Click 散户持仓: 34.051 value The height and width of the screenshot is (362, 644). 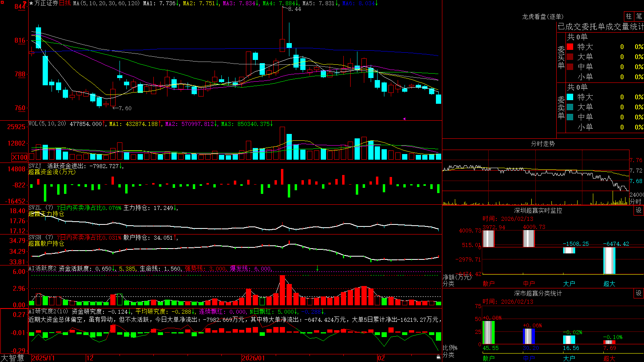[149, 238]
